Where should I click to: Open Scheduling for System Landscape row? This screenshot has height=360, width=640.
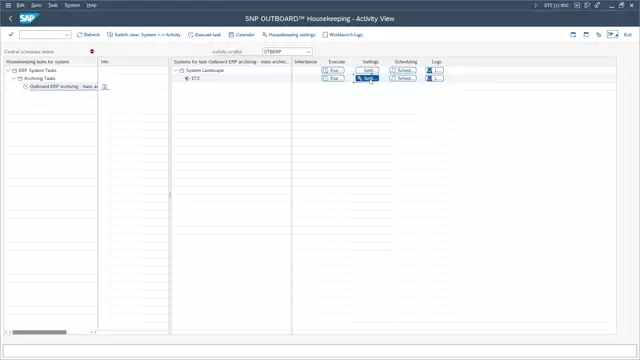[403, 70]
